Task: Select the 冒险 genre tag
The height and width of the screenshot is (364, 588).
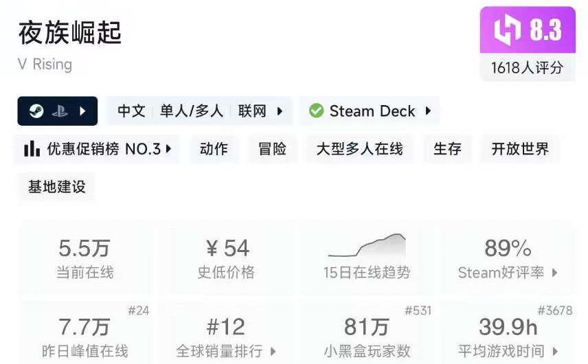Action: tap(272, 149)
